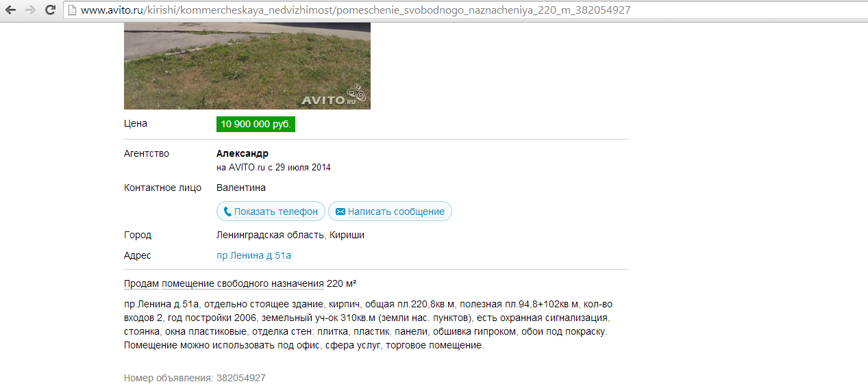Click the page icon in the address bar
The width and height of the screenshot is (868, 384).
coord(72,10)
